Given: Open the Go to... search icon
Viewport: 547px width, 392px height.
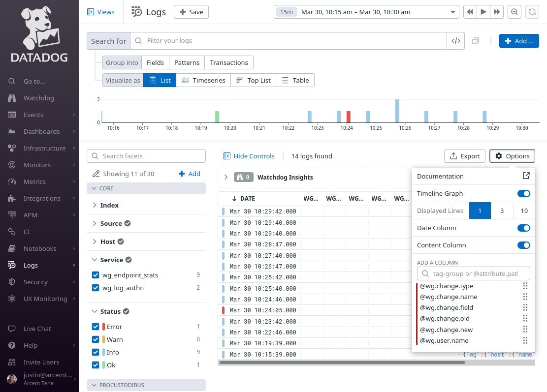Looking at the screenshot, I should click(x=12, y=81).
